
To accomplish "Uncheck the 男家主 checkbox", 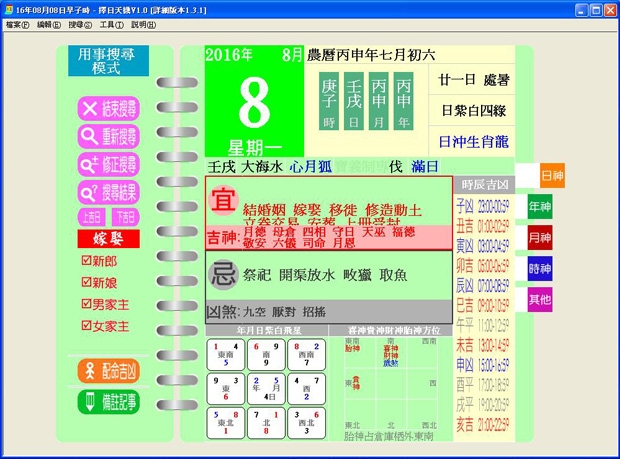I will (x=86, y=304).
